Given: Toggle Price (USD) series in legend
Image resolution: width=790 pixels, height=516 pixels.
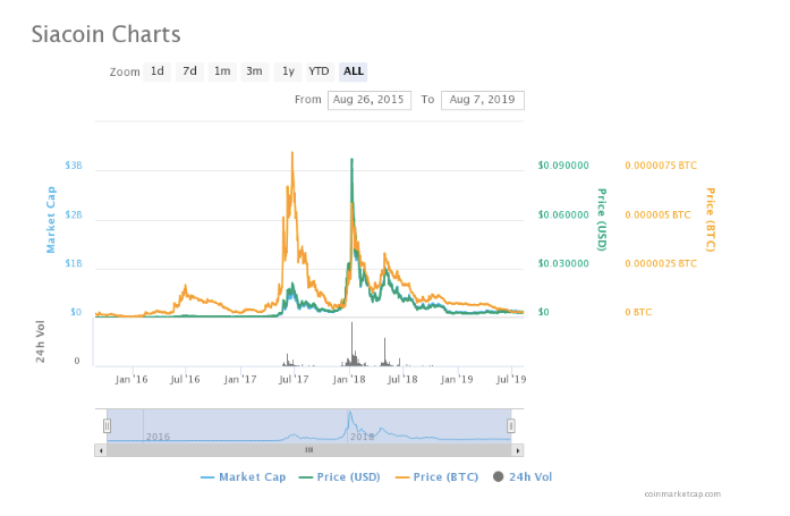Looking at the screenshot, I should pyautogui.click(x=340, y=477).
